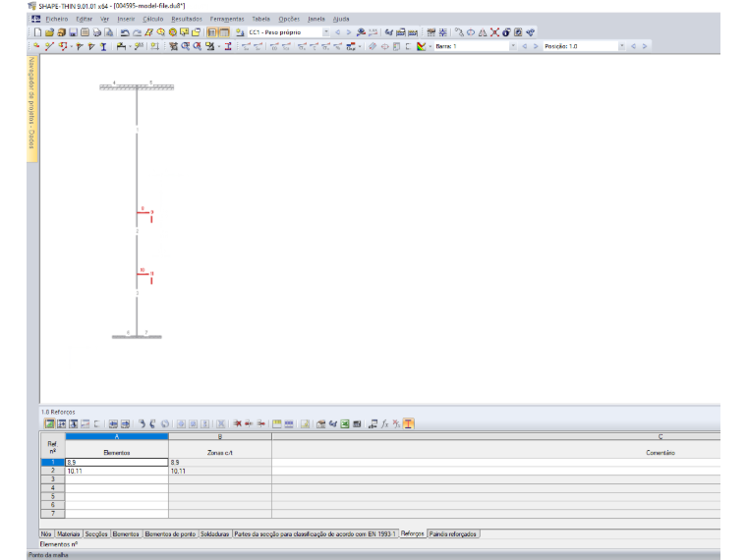The image size is (747, 560).
Task: Select cell 10,11 in Zonas c/t column
Action: tap(220, 471)
